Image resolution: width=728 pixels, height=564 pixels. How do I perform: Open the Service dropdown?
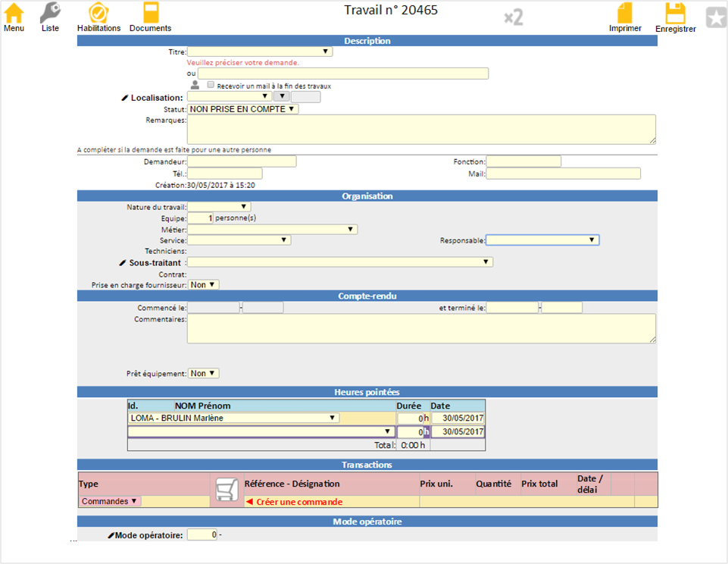239,240
